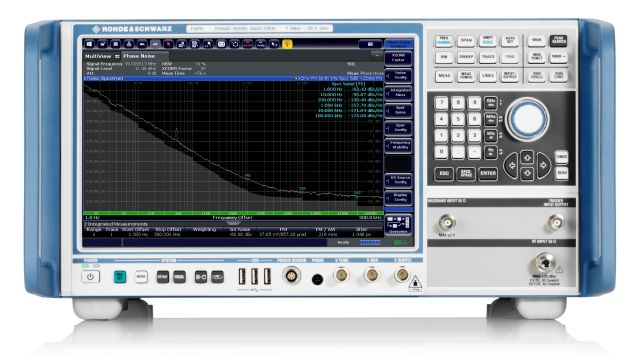Click the undo arrow icon in the toolbar
This screenshot has height=360, width=640.
tap(142, 44)
